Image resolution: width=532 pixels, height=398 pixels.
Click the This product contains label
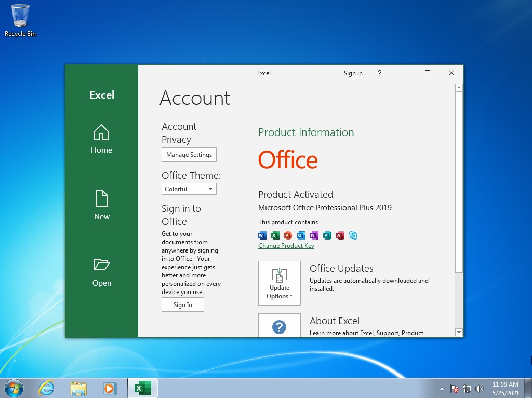pos(288,222)
